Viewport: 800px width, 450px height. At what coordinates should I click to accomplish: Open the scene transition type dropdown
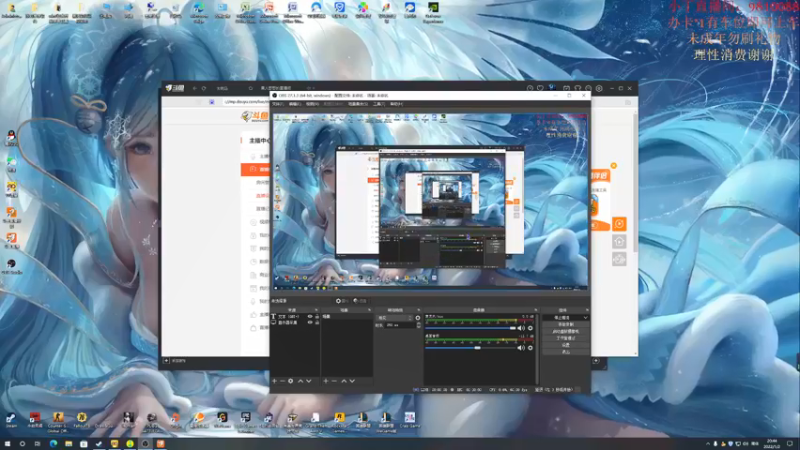[394, 318]
